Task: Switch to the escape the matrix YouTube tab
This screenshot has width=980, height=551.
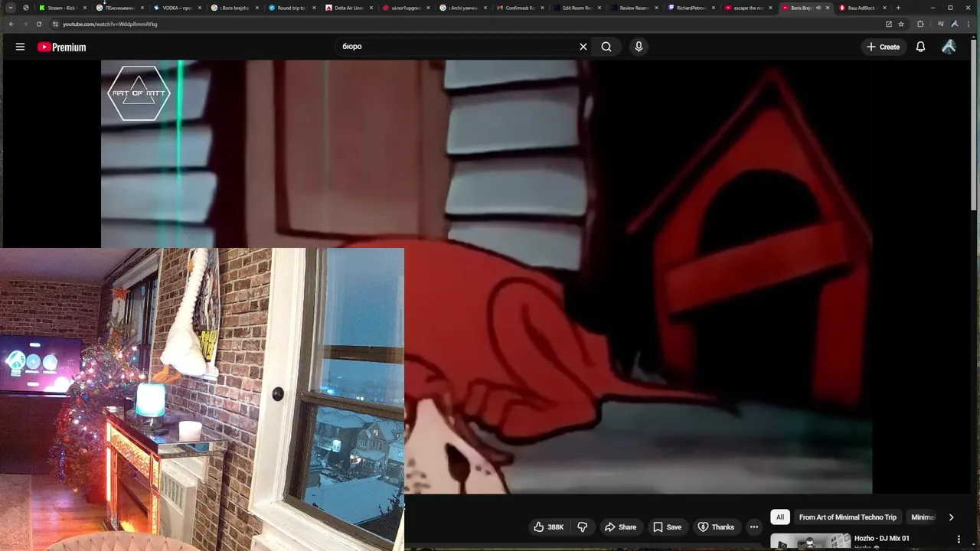Action: point(748,8)
